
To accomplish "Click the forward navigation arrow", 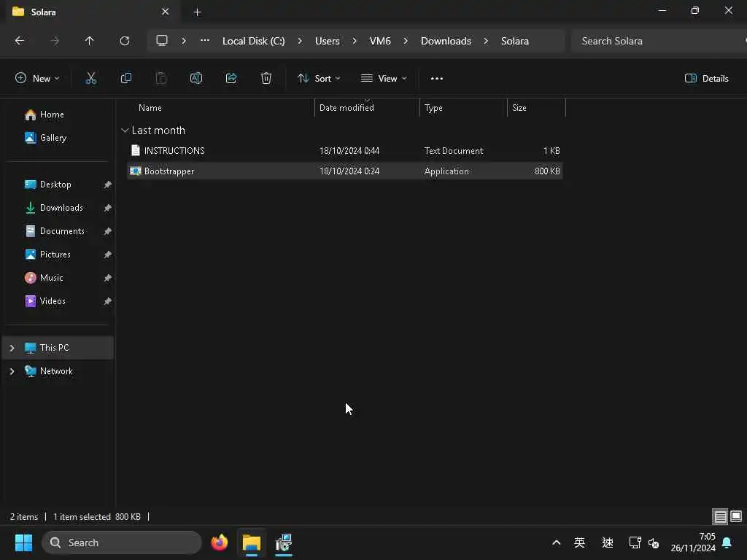I will [55, 41].
